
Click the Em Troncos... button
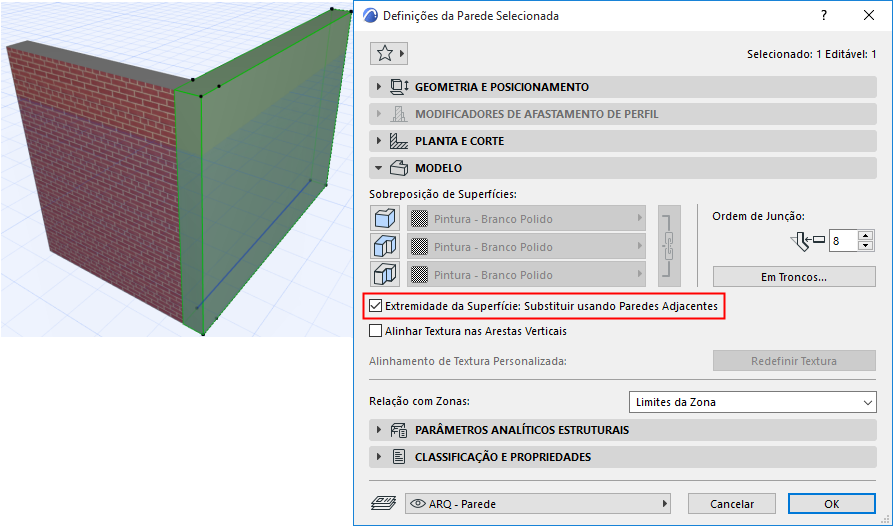click(x=794, y=277)
